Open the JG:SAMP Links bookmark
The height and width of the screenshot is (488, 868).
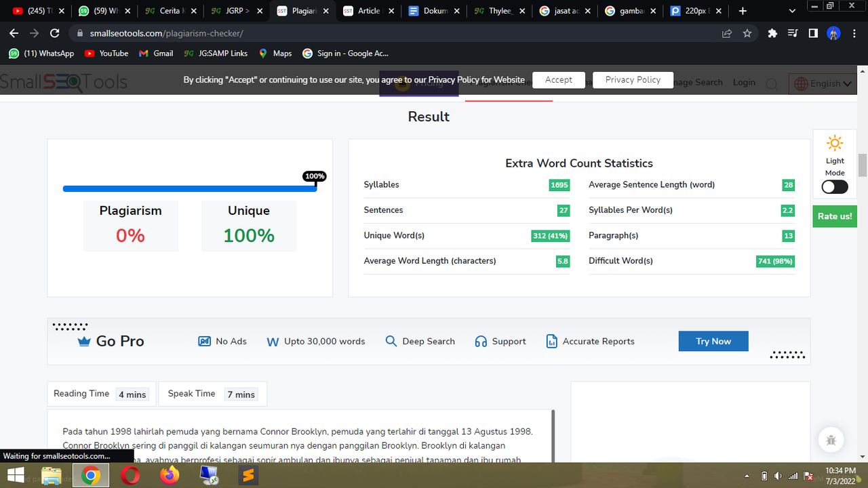coord(216,54)
